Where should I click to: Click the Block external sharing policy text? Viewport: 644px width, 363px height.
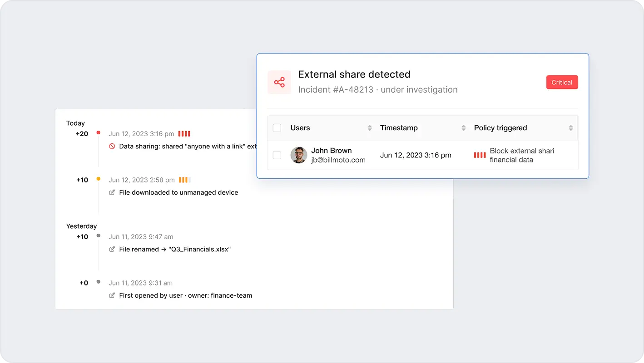pyautogui.click(x=522, y=155)
